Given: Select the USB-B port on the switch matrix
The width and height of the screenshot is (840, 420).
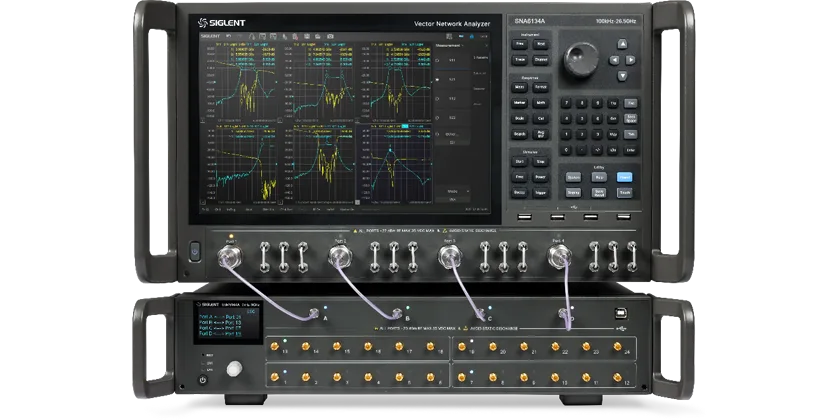Looking at the screenshot, I should (621, 312).
